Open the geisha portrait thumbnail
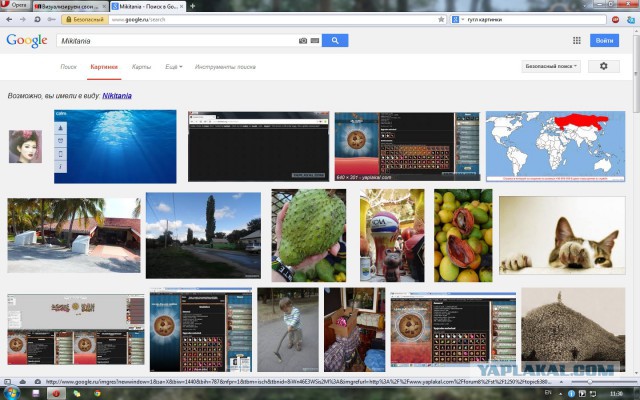This screenshot has height=400, width=640. pyautogui.click(x=25, y=147)
